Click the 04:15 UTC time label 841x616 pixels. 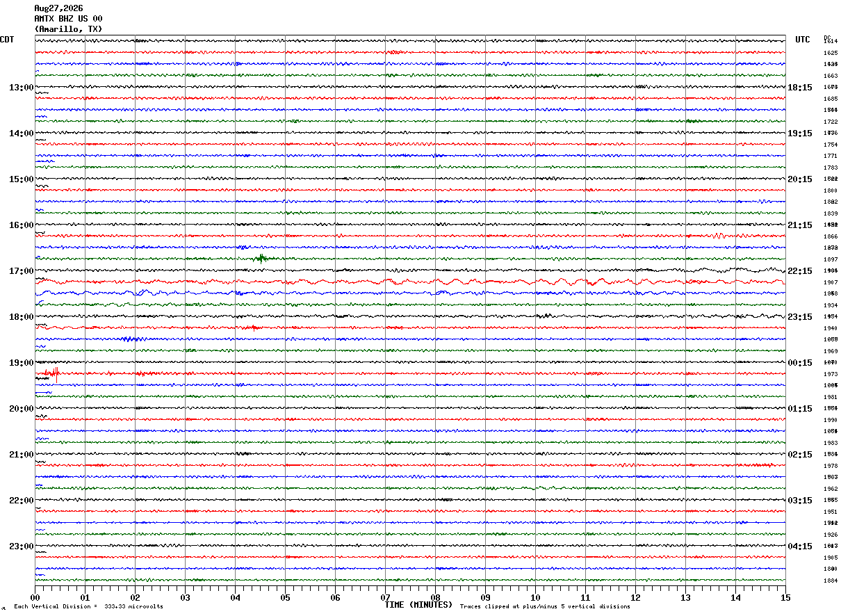click(x=799, y=546)
